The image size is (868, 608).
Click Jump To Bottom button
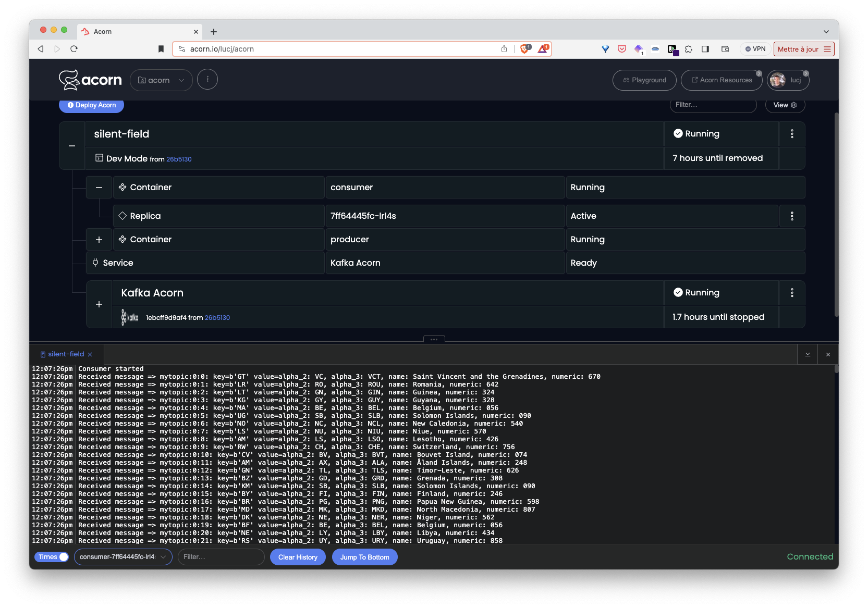click(x=364, y=557)
